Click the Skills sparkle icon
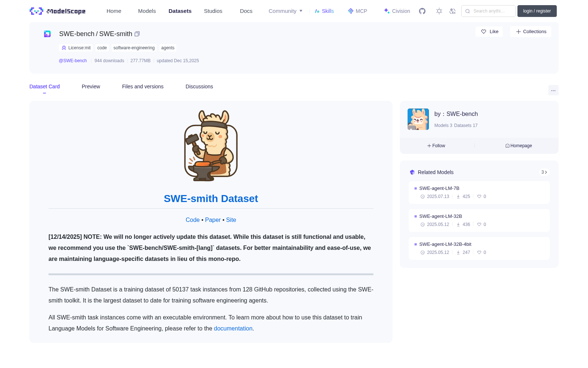588x368 pixels. 317,11
